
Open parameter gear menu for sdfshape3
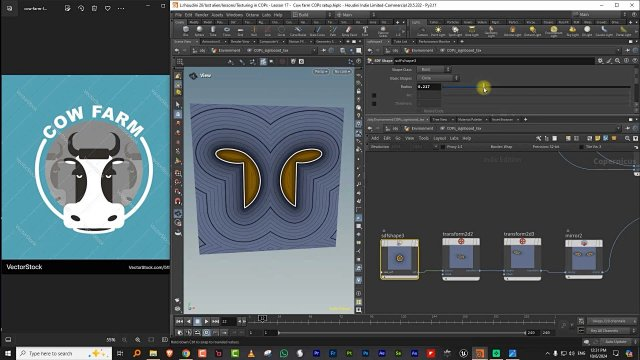(600, 60)
